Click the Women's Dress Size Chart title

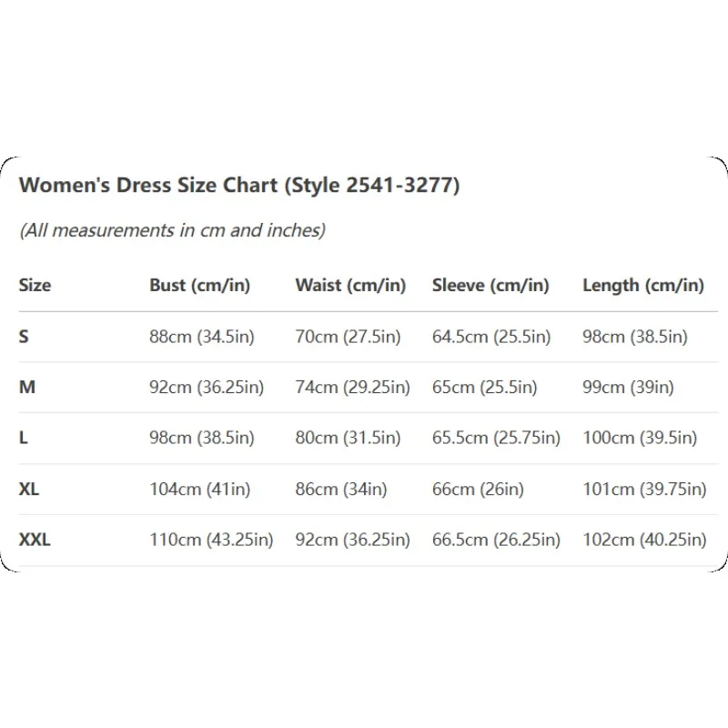coord(239,186)
